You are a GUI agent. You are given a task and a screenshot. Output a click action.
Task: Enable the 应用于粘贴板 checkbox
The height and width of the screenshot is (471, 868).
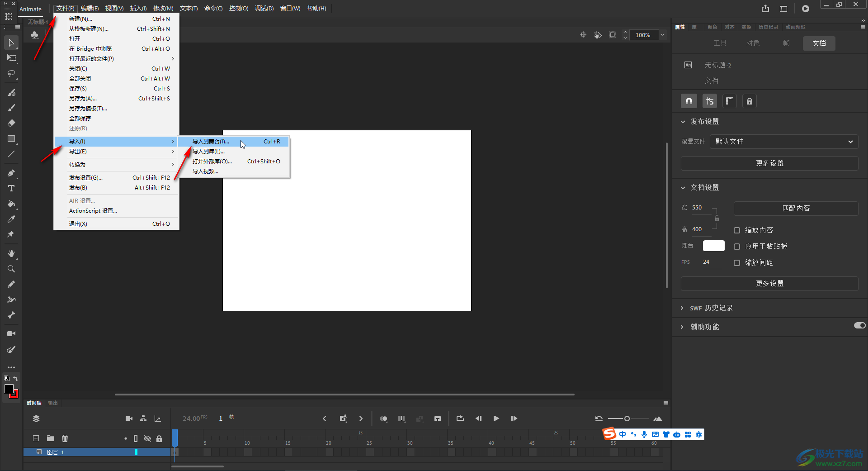(737, 247)
